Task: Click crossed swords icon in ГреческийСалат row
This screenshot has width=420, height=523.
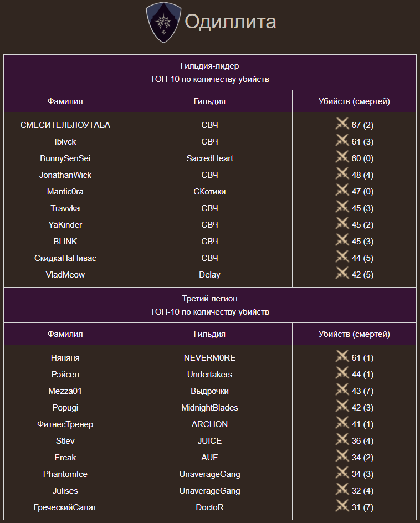Action: [342, 506]
